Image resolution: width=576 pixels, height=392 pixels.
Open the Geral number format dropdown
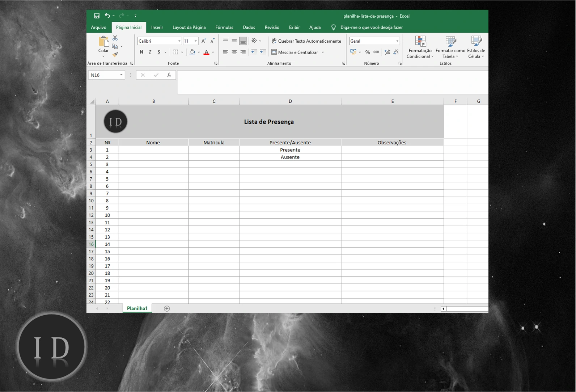397,41
